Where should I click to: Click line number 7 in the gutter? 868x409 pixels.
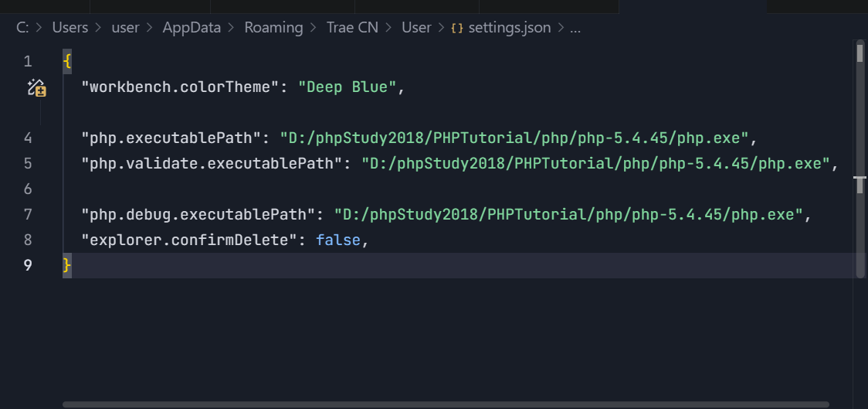coord(28,214)
